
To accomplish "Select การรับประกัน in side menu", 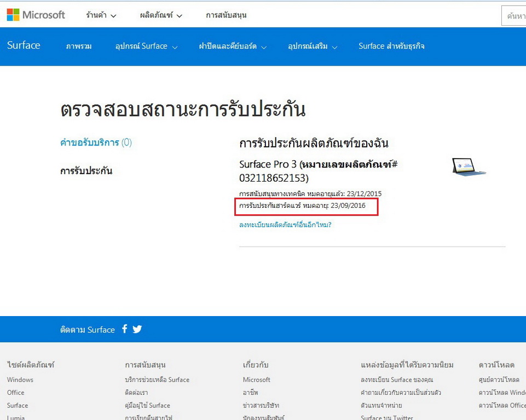I will 86,171.
